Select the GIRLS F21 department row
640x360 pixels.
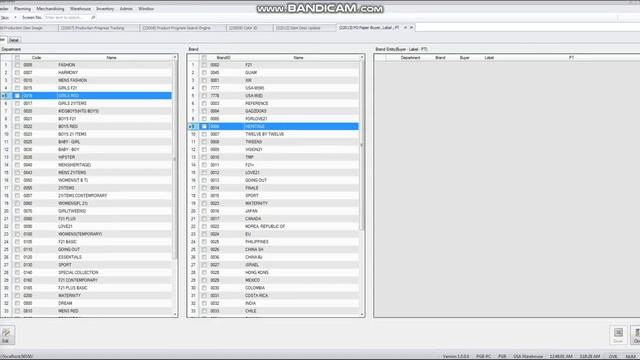coord(86,88)
